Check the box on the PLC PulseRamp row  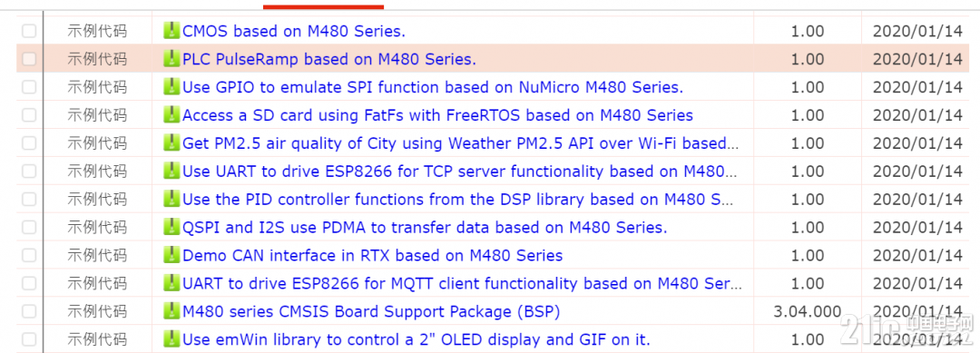tap(29, 59)
